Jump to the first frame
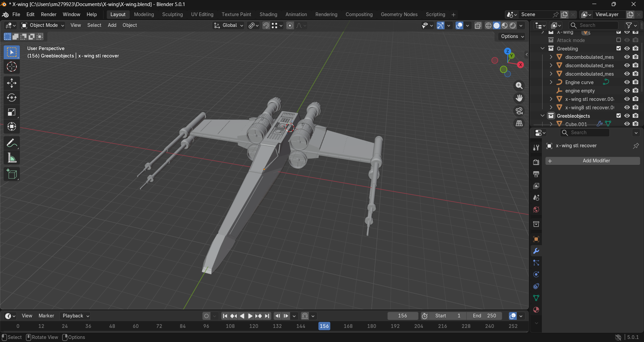This screenshot has height=342, width=644. (225, 316)
